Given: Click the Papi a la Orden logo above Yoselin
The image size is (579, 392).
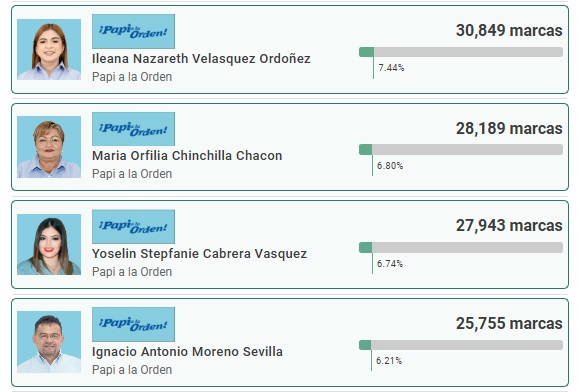Looking at the screenshot, I should [x=133, y=227].
